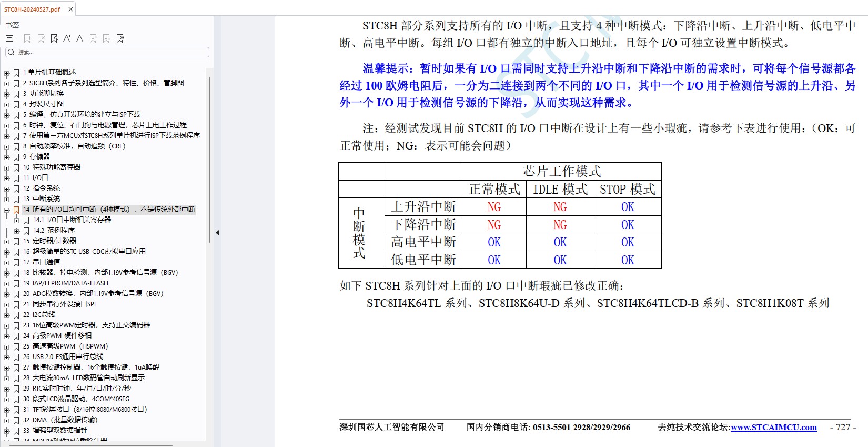Screen dimensions: 868x447
Task: Expand '14.1 I/O口中断相关寄存器' sub-node
Action: (x=17, y=220)
